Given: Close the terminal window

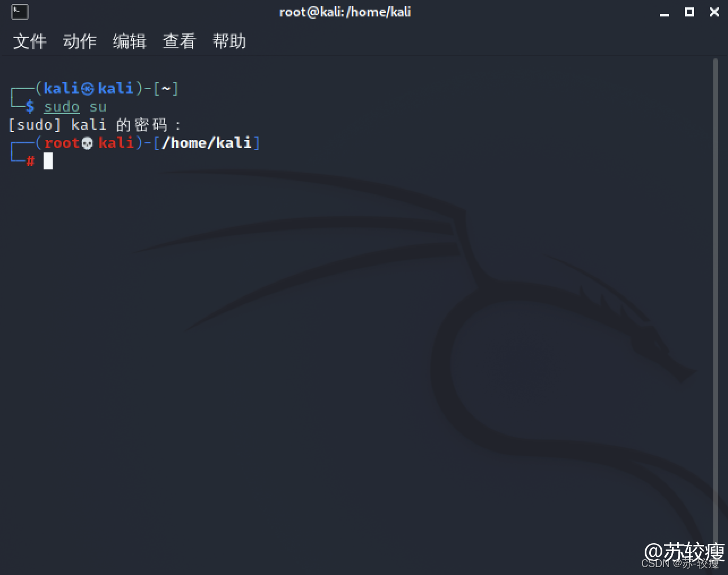Looking at the screenshot, I should pos(714,12).
